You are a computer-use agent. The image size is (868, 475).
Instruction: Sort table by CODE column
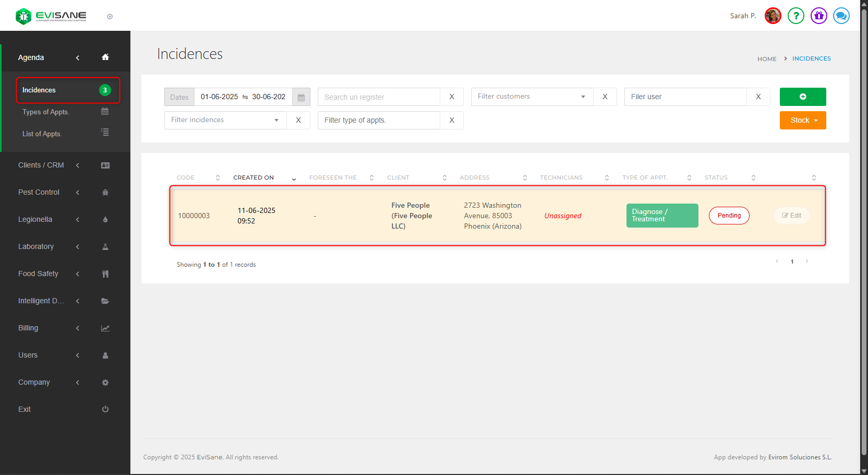[198, 177]
